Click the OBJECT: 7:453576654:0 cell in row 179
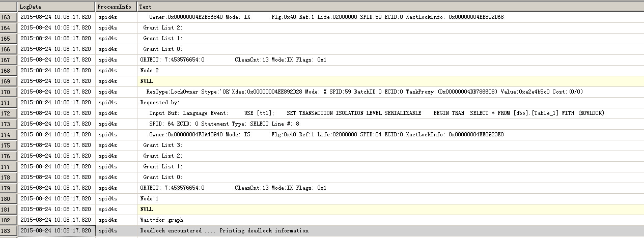 point(390,188)
